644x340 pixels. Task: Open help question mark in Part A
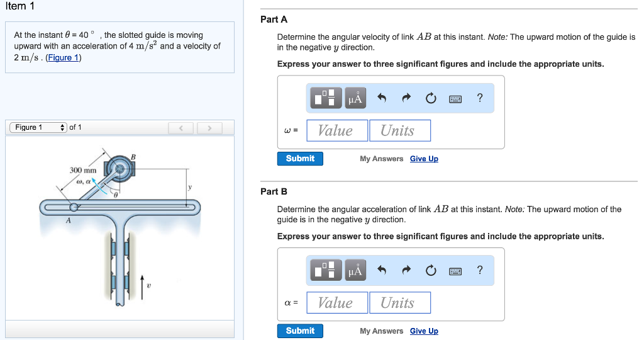coord(480,97)
